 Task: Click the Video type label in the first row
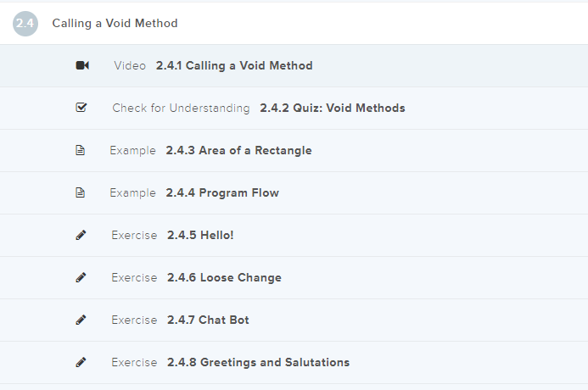point(130,65)
